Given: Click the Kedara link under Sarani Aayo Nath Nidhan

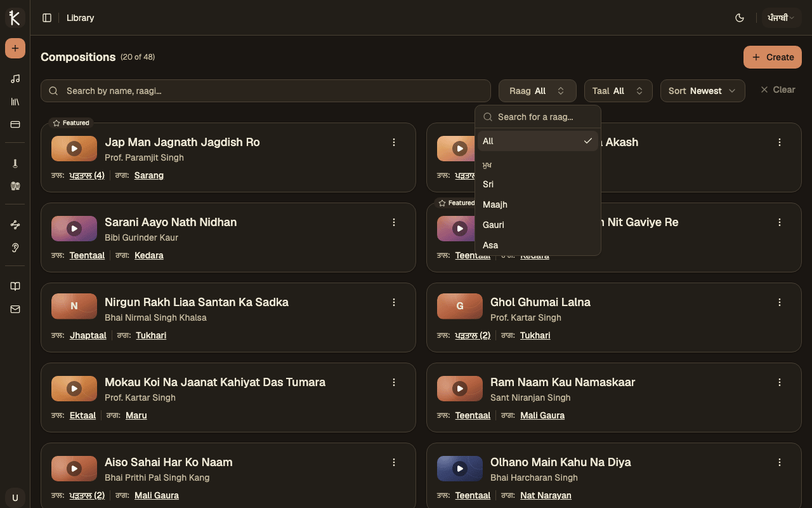Looking at the screenshot, I should click(149, 255).
